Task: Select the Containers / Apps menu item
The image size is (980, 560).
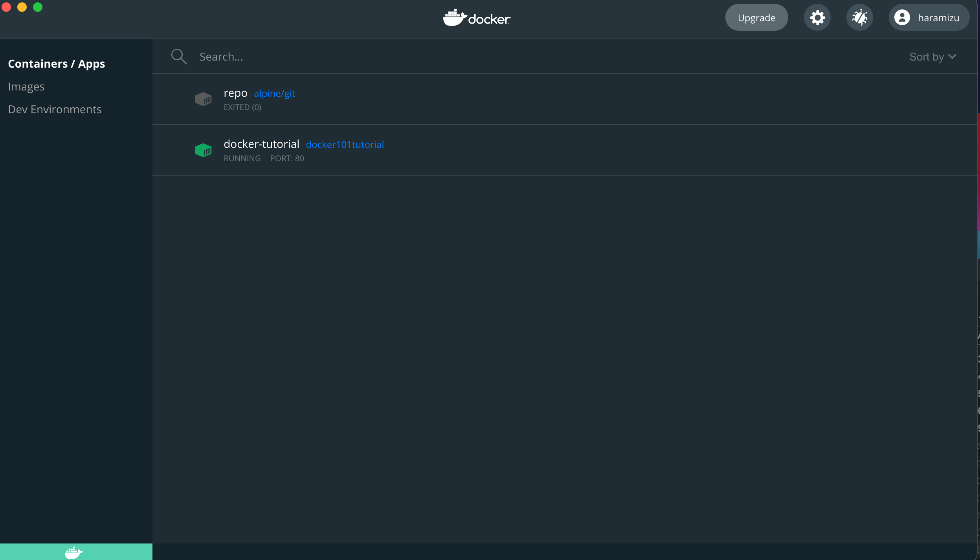Action: coord(57,63)
